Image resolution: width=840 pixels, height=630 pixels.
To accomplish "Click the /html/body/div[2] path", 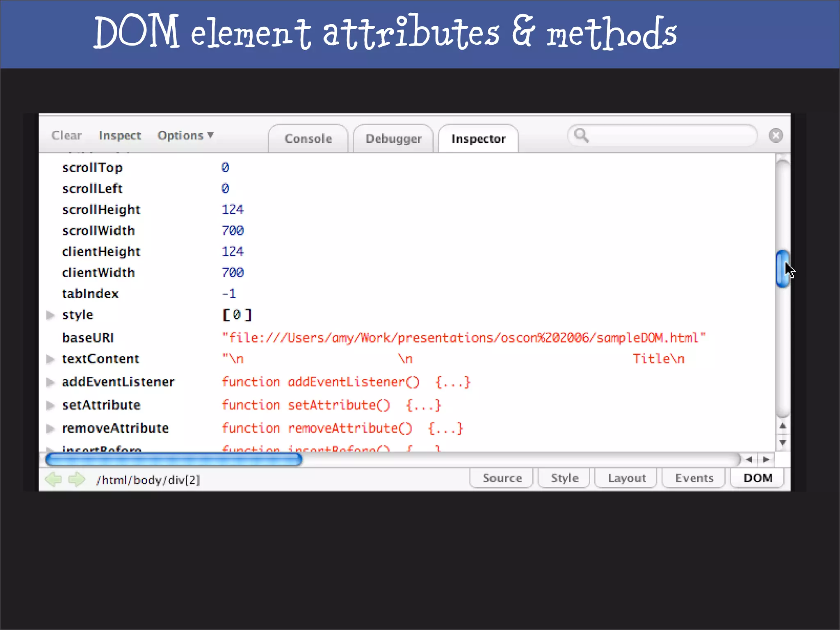I will (x=148, y=479).
